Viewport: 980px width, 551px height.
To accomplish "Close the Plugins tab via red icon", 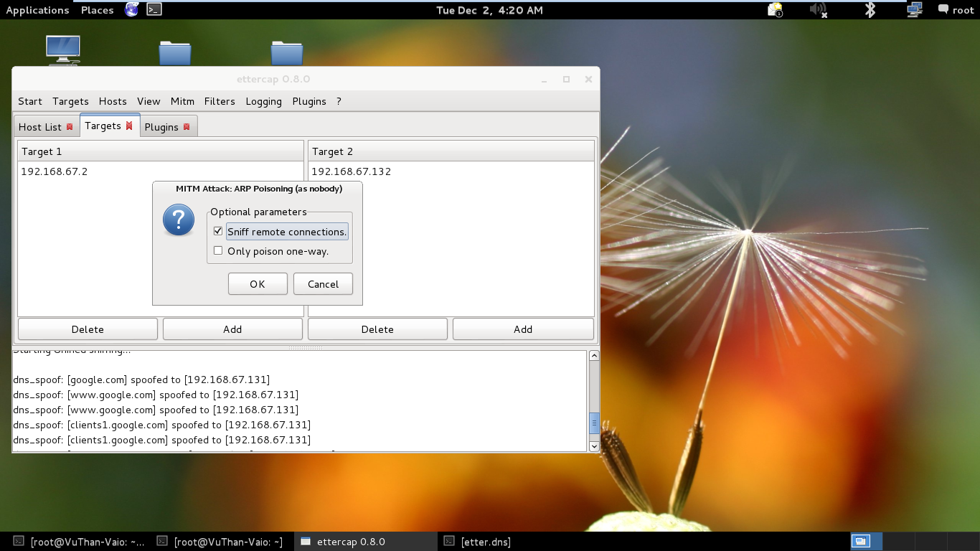I will [187, 127].
